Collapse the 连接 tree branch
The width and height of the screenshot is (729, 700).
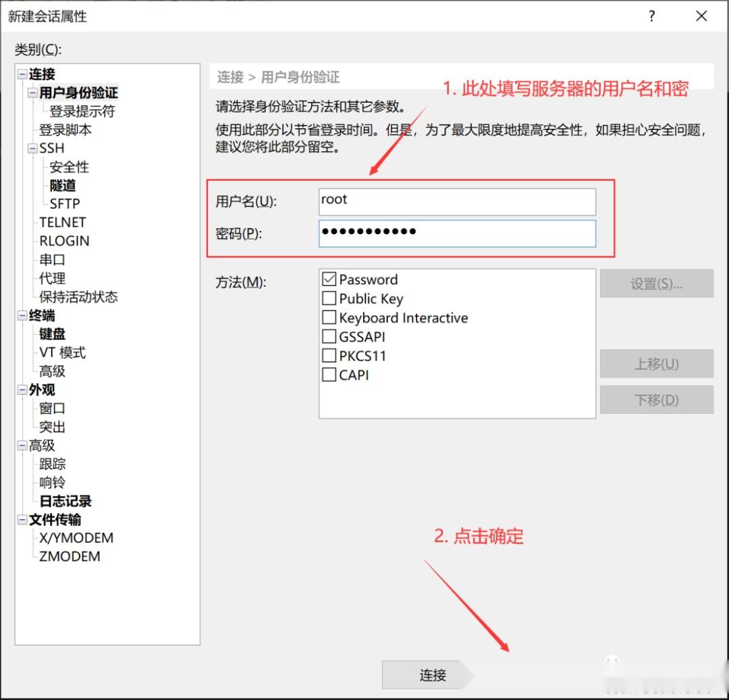tap(22, 74)
